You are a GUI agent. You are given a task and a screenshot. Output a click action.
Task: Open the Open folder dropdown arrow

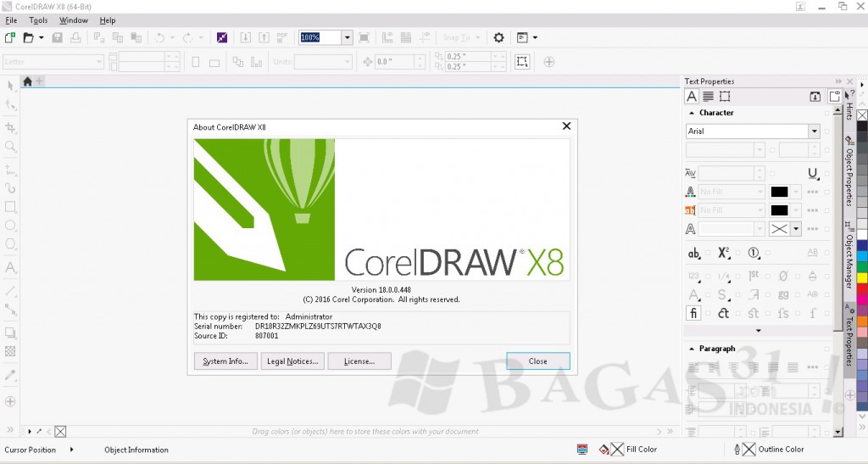[x=41, y=37]
